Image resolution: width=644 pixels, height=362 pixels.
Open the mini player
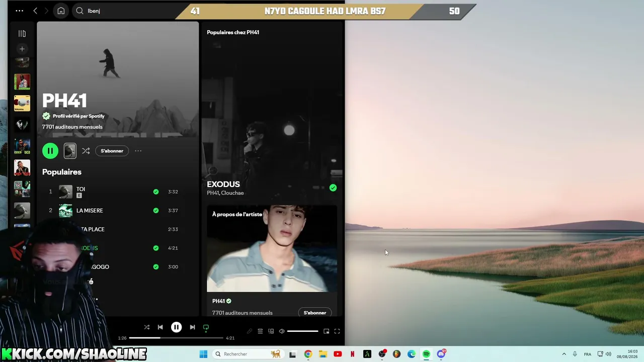326,331
